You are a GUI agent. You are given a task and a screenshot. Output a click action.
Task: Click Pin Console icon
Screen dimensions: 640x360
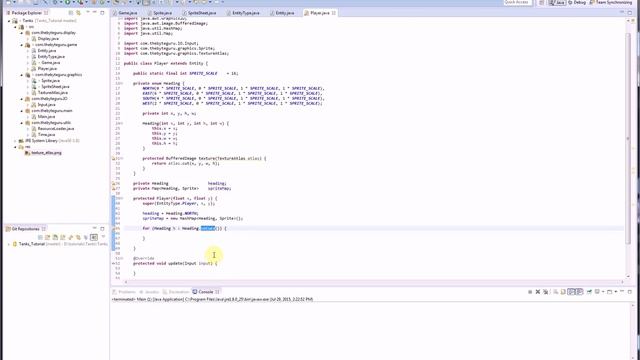[x=589, y=292]
